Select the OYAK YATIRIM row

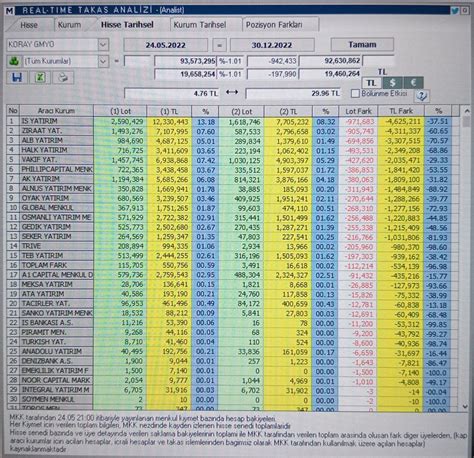tap(233, 198)
